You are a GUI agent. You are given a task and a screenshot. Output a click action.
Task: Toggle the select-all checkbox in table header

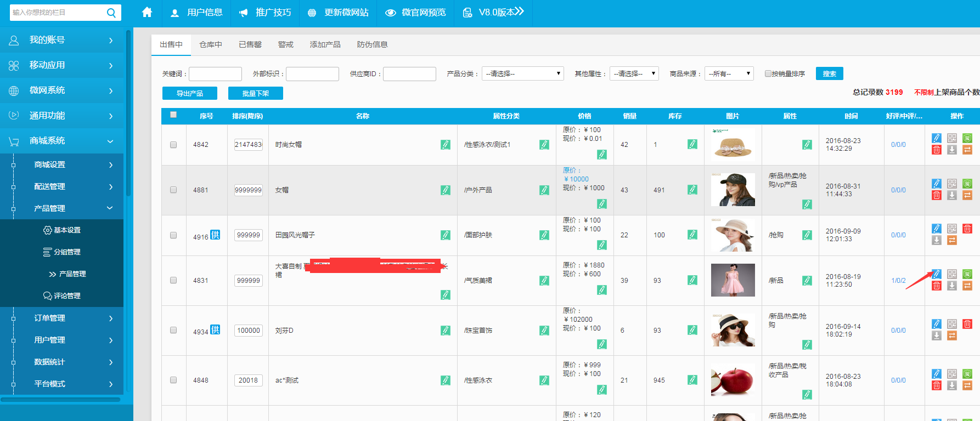click(173, 115)
